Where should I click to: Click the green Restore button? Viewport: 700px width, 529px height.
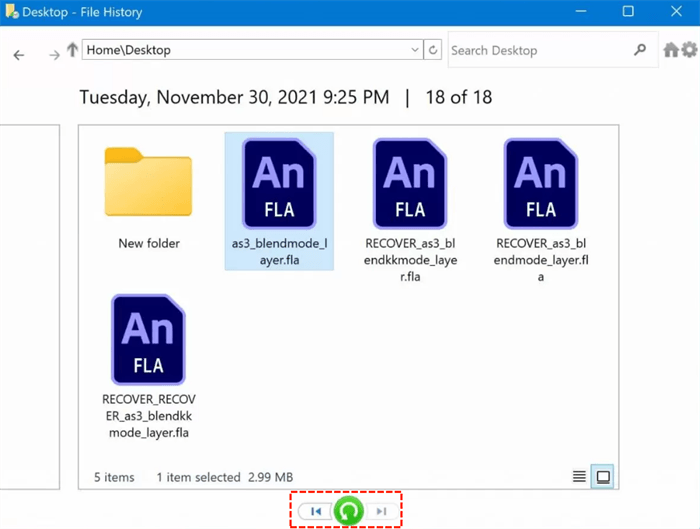tap(348, 511)
